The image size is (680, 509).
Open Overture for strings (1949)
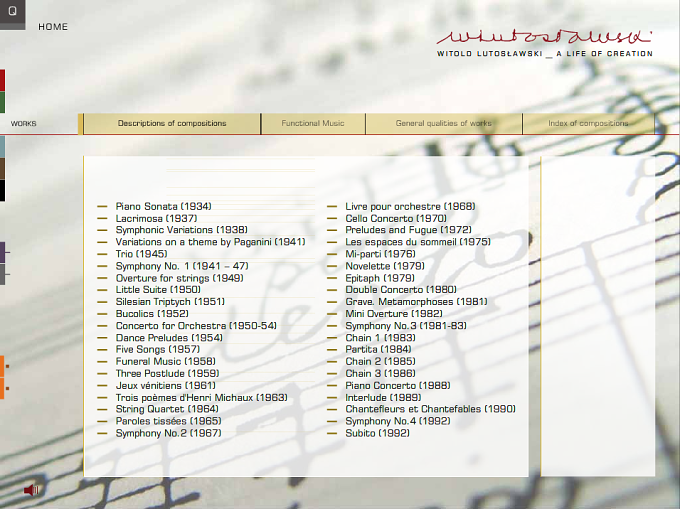[180, 278]
